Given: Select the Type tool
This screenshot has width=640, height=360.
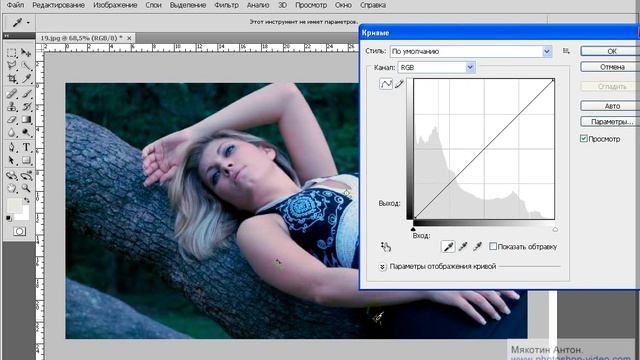Looking at the screenshot, I should tap(26, 147).
